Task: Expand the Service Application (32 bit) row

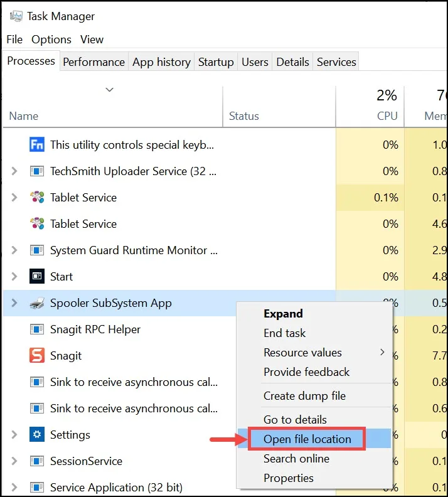Action: (14, 487)
